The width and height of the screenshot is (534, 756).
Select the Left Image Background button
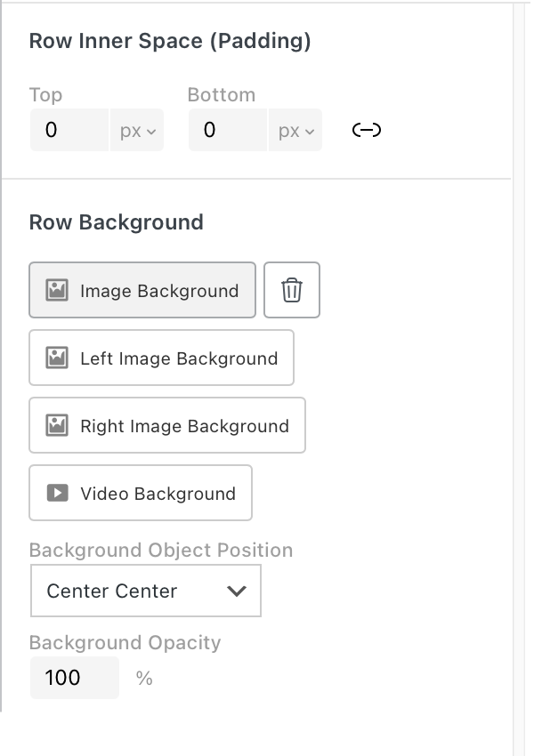tap(161, 358)
